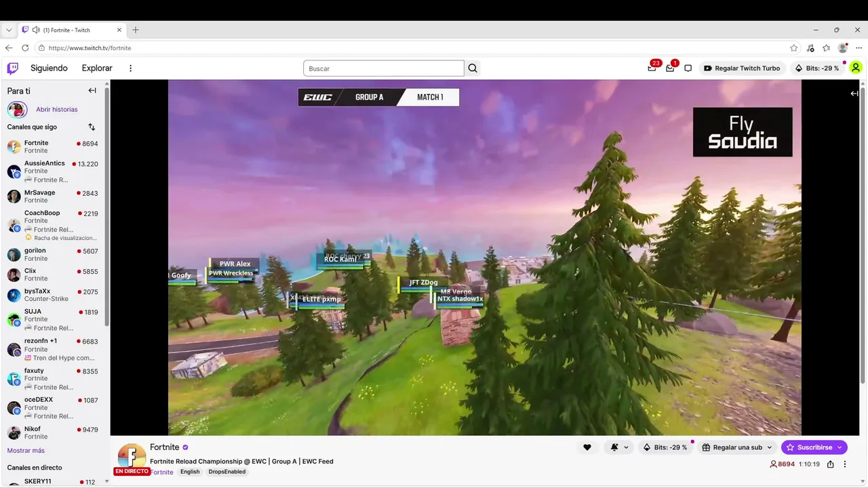Open Clix channel in sidebar
868x488 pixels.
click(53, 274)
